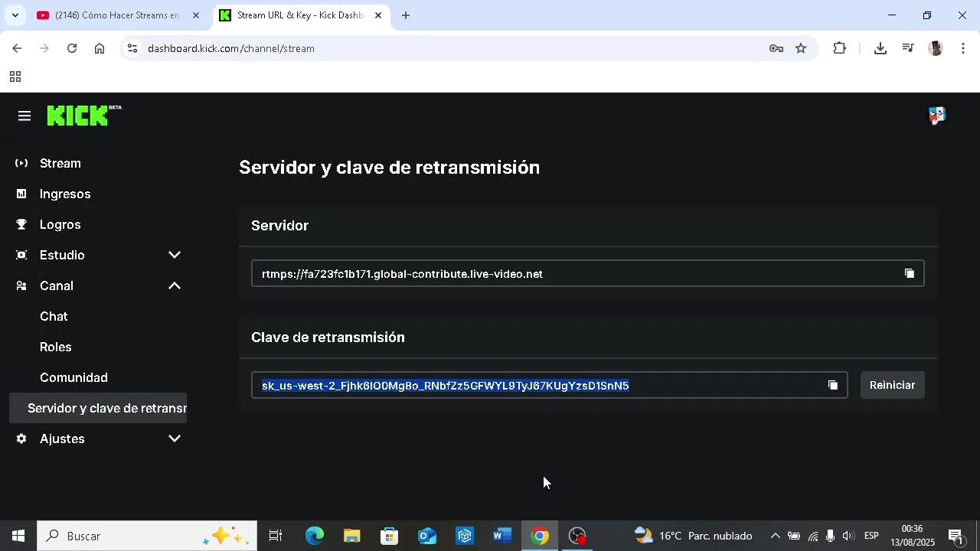The height and width of the screenshot is (551, 980).
Task: Switch the ESP input language
Action: [871, 536]
